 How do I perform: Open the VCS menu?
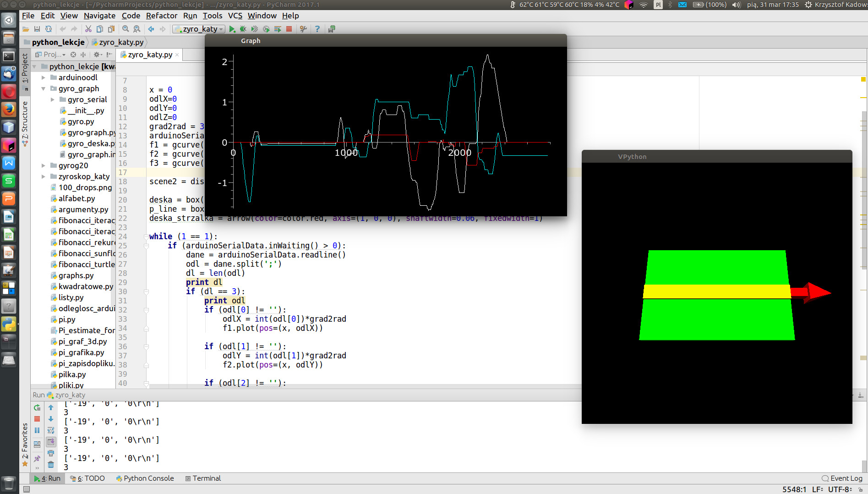[235, 16]
